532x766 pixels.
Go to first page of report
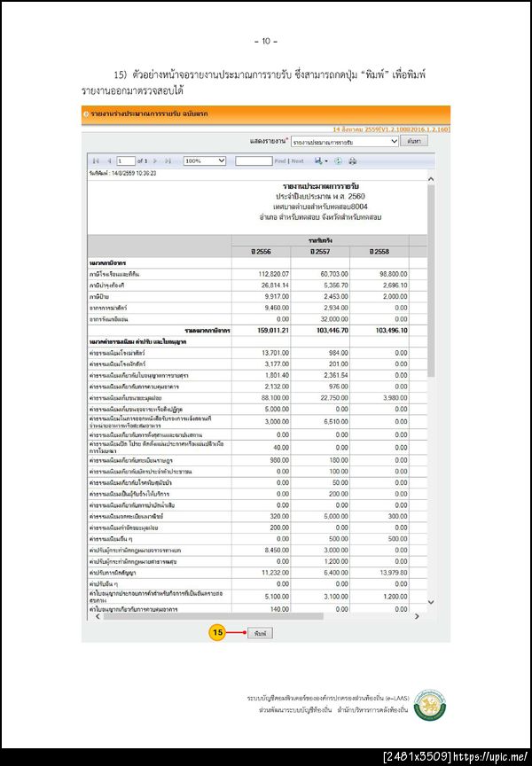pos(97,160)
